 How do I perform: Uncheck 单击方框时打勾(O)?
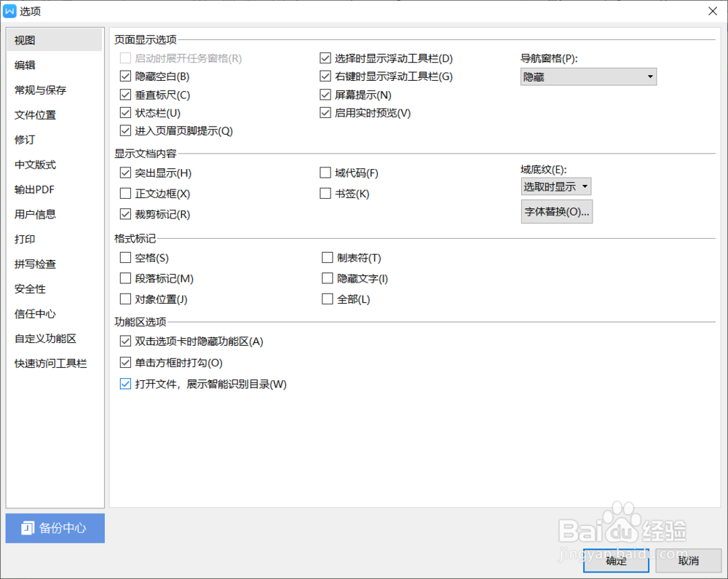click(125, 362)
